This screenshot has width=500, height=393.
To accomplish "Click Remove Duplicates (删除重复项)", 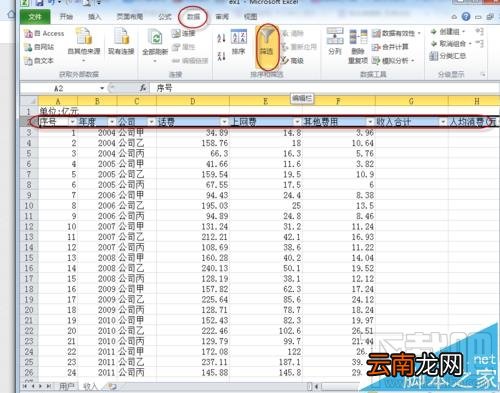I will 358,47.
